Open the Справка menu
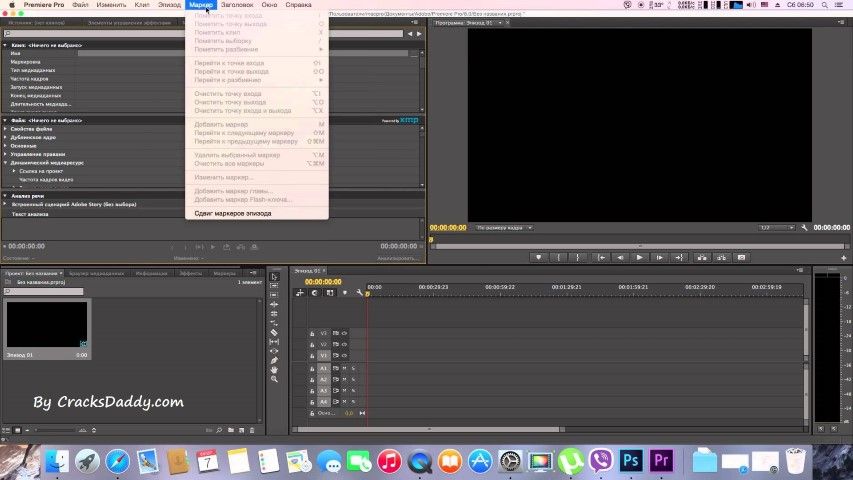The width and height of the screenshot is (853, 480). (x=298, y=4)
